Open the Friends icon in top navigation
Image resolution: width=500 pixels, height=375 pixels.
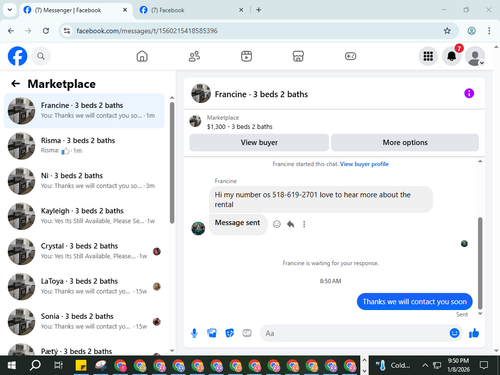(194, 56)
